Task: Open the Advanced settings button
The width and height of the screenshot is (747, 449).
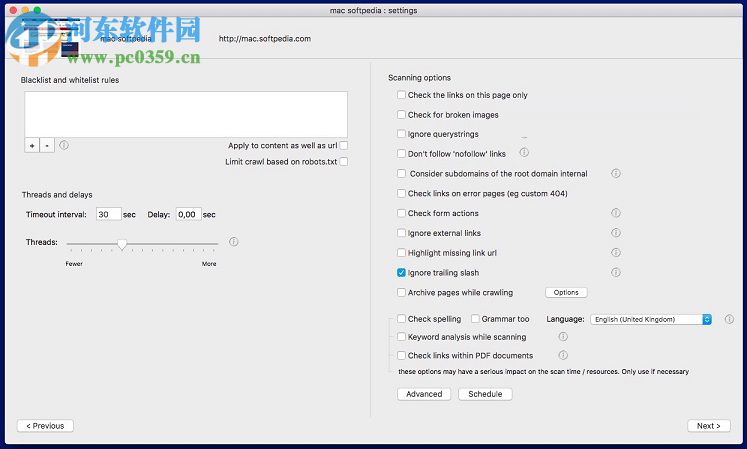Action: coord(424,394)
